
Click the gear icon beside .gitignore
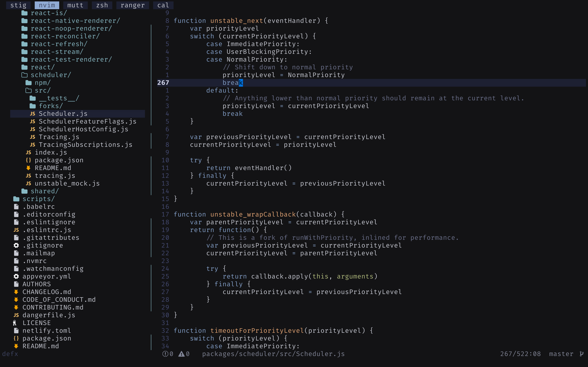[x=16, y=245]
